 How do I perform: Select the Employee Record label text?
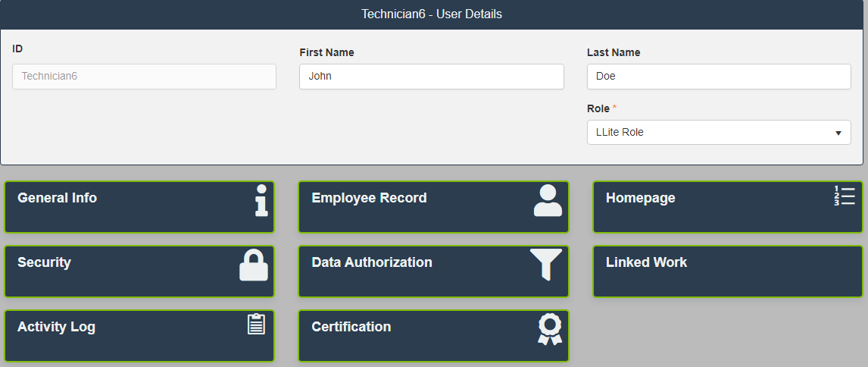(369, 198)
